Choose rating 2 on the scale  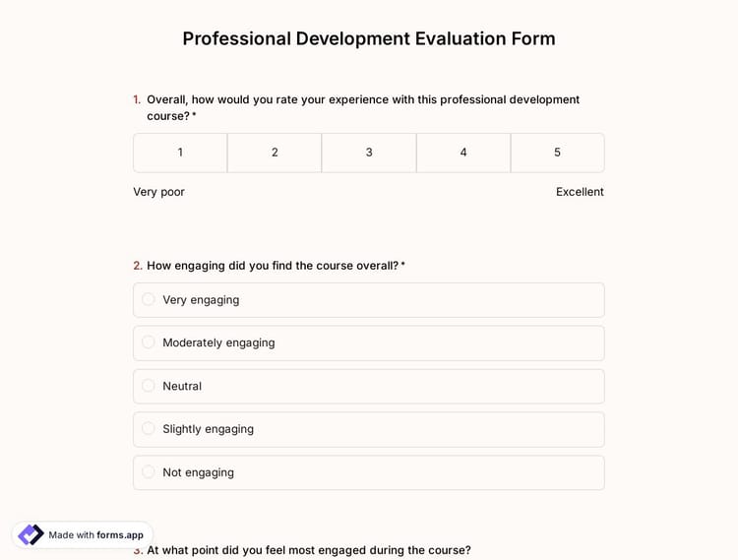pyautogui.click(x=275, y=153)
